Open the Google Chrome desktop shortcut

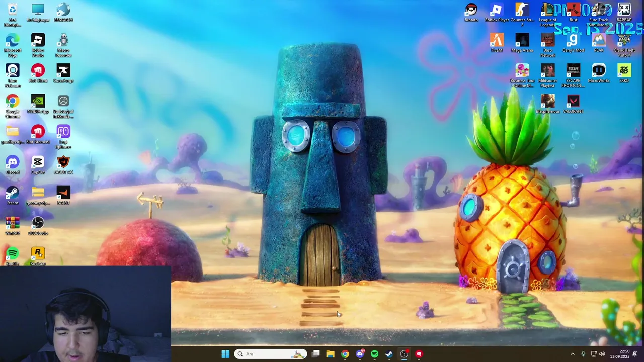(x=13, y=107)
